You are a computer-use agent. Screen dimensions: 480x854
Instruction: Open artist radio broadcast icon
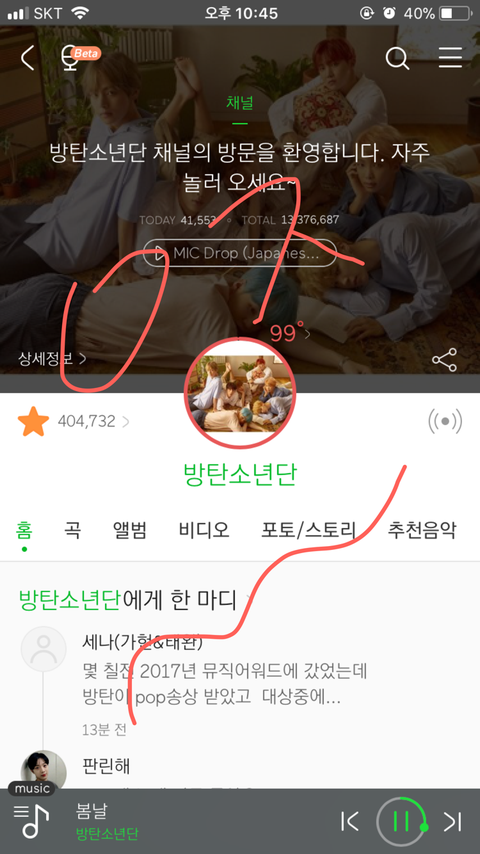point(445,422)
